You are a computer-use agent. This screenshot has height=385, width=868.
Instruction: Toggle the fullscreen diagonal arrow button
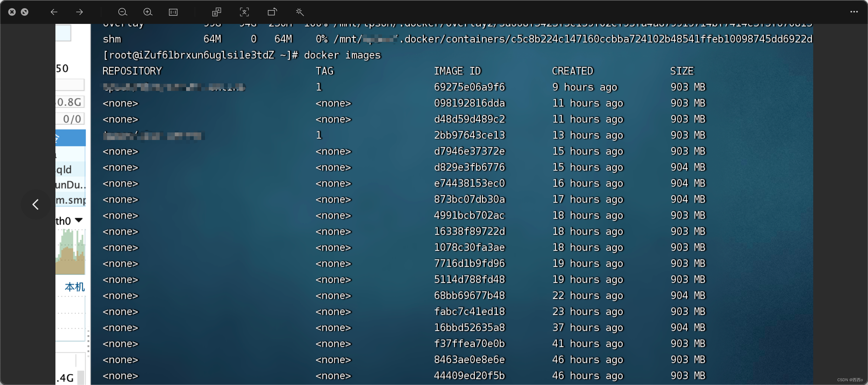25,12
